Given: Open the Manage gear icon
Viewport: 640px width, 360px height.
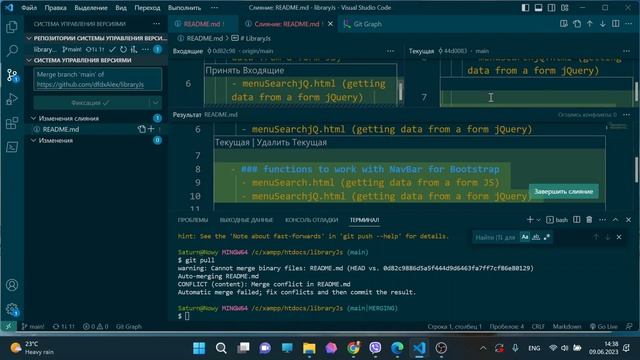Looking at the screenshot, I should 12,309.
